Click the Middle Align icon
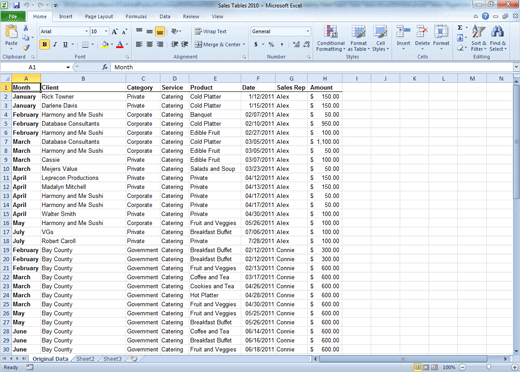Image resolution: width=520 pixels, height=372 pixels. click(149, 31)
